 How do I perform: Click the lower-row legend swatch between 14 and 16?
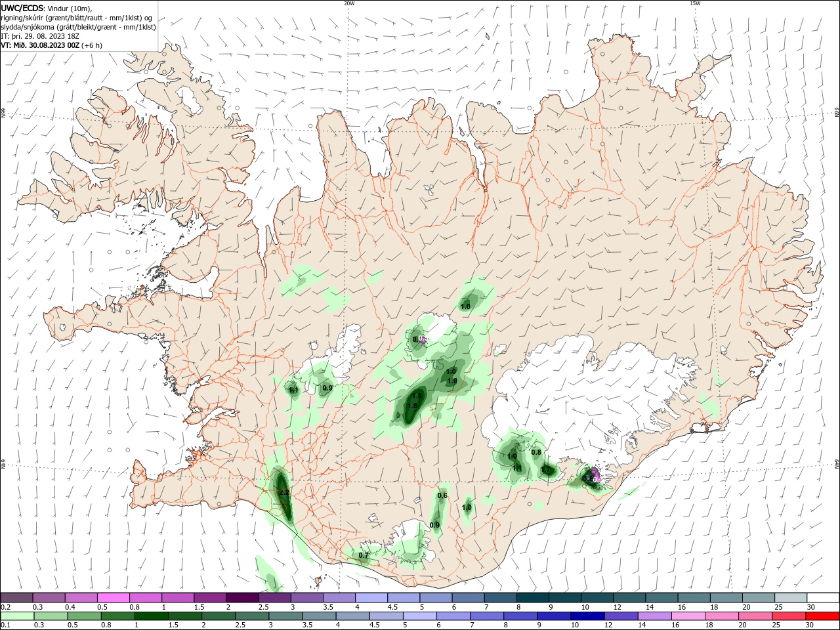[x=655, y=616]
